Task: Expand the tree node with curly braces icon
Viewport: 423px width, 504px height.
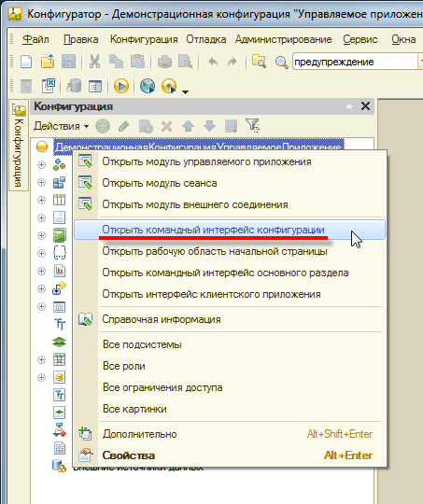Action: click(x=41, y=253)
